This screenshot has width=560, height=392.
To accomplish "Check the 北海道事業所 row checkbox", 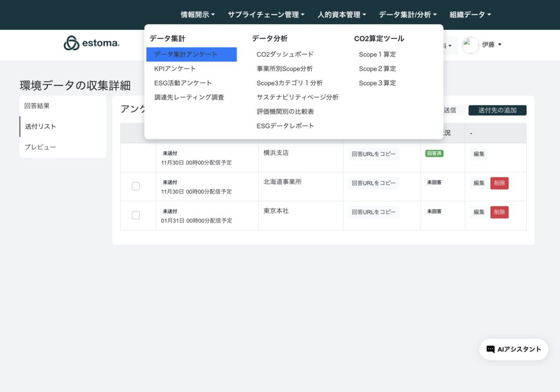I will pyautogui.click(x=136, y=186).
